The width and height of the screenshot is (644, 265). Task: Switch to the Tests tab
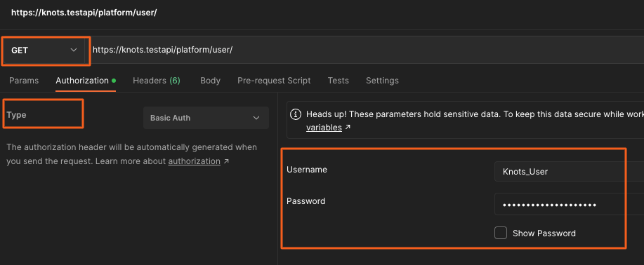(338, 81)
